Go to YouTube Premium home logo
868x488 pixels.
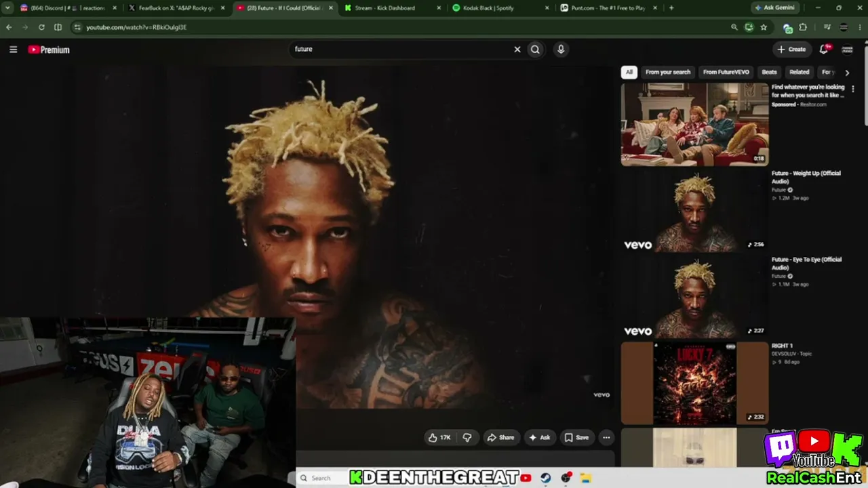pos(49,49)
